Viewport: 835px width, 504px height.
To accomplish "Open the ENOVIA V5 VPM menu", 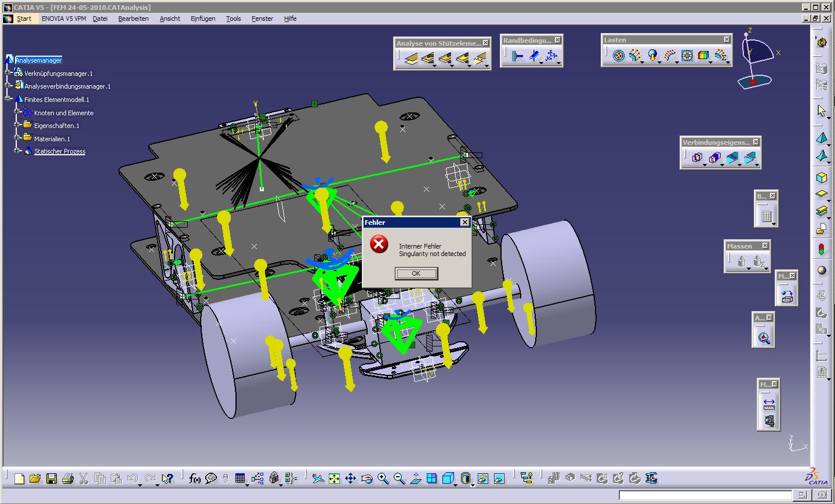I will point(64,19).
